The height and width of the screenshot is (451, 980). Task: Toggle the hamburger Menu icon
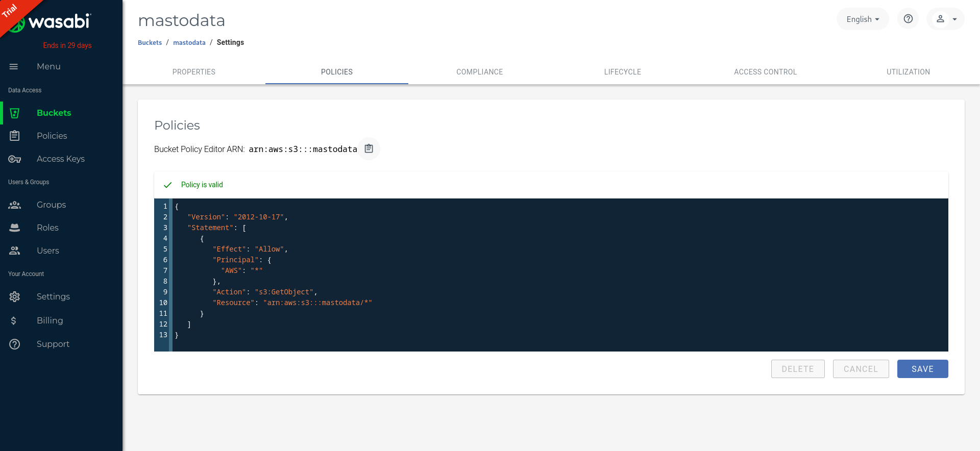point(14,66)
